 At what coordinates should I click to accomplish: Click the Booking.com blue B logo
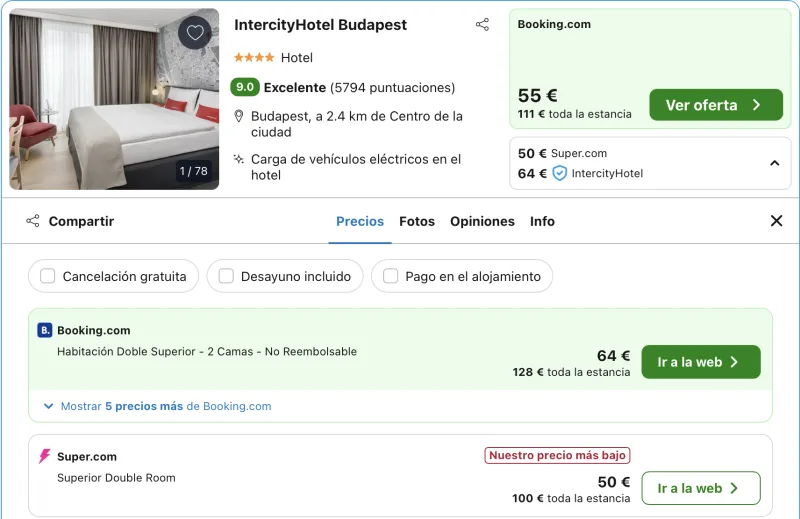(45, 330)
